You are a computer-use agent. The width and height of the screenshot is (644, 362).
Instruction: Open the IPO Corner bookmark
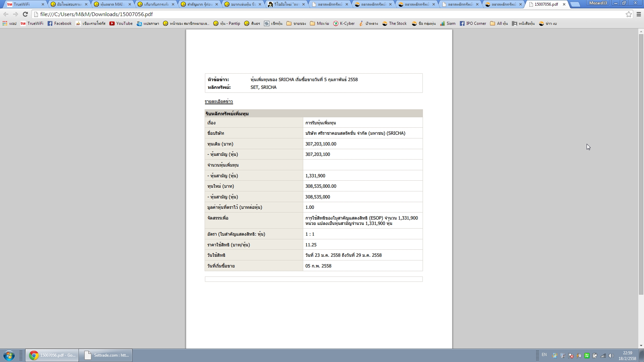pos(473,23)
